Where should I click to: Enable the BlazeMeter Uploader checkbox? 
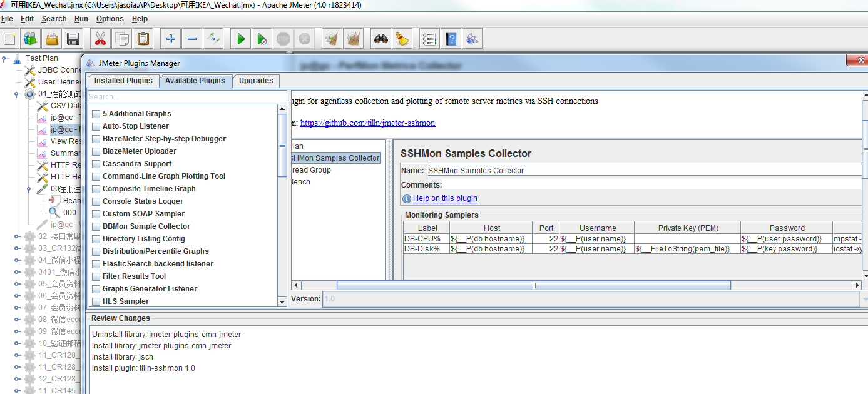click(x=96, y=151)
